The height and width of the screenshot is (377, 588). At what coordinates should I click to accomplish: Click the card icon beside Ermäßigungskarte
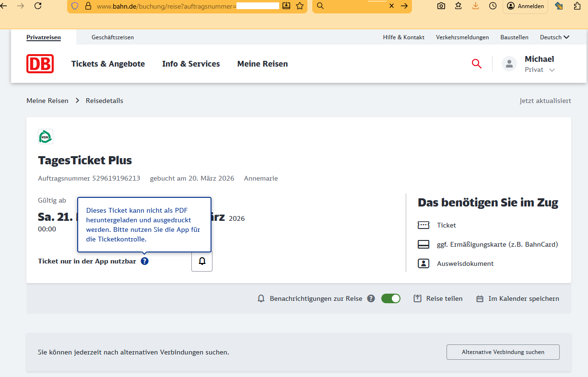(x=423, y=244)
